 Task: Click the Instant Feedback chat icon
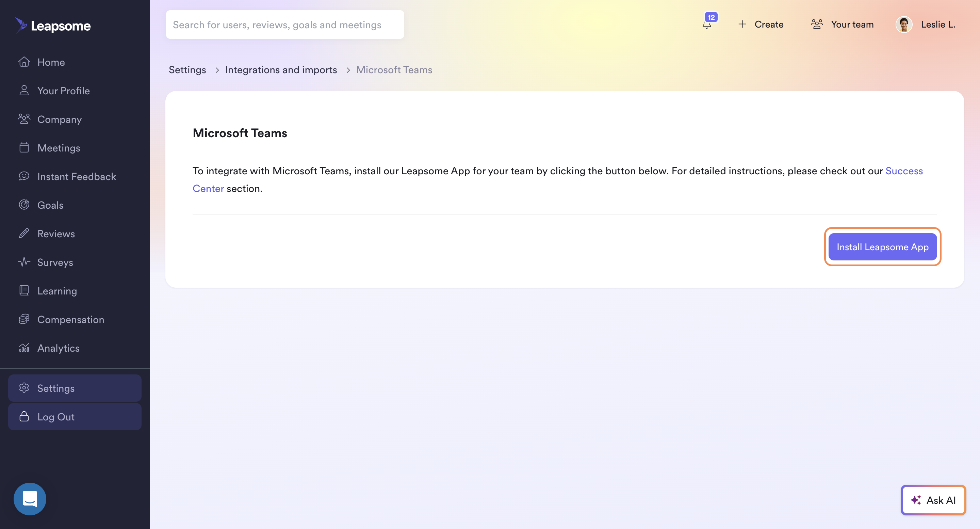24,176
